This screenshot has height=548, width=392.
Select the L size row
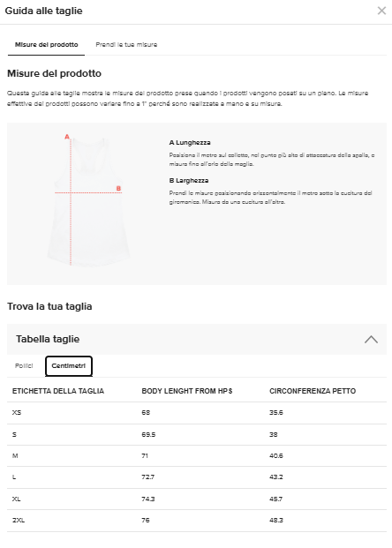pos(197,477)
